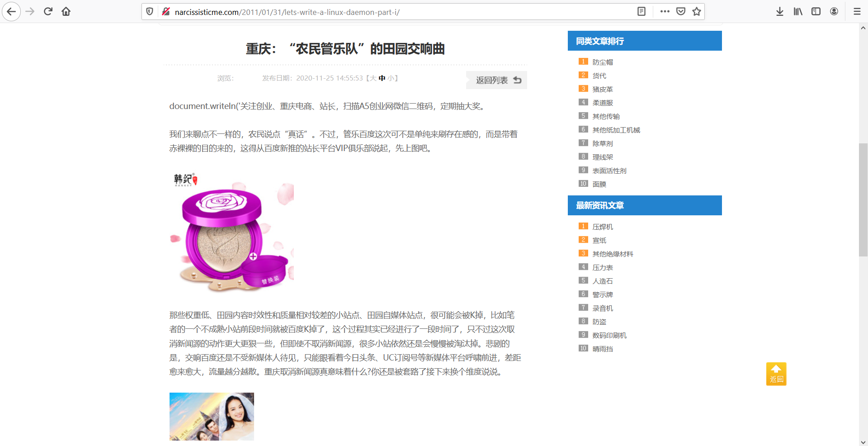Open the 猪皮革 link
868x446 pixels.
click(x=603, y=89)
